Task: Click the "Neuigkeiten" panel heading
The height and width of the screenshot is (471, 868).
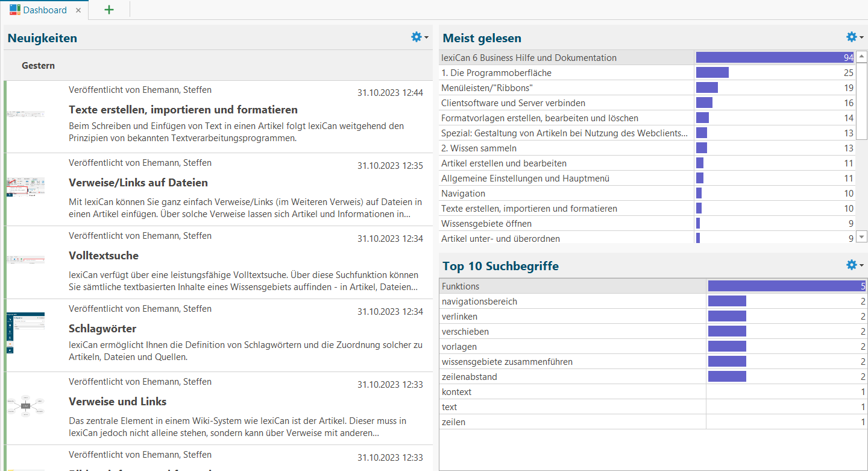Action: pos(42,38)
